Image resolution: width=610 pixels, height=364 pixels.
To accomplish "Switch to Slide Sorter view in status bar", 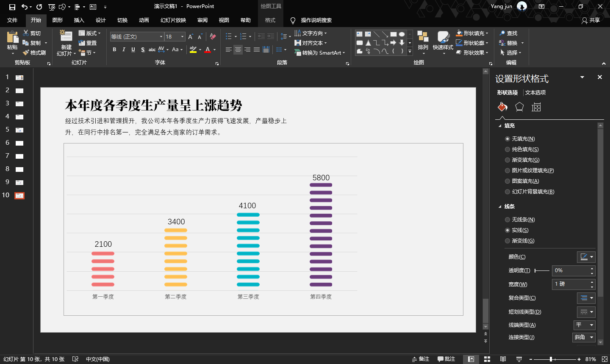I will click(x=487, y=359).
